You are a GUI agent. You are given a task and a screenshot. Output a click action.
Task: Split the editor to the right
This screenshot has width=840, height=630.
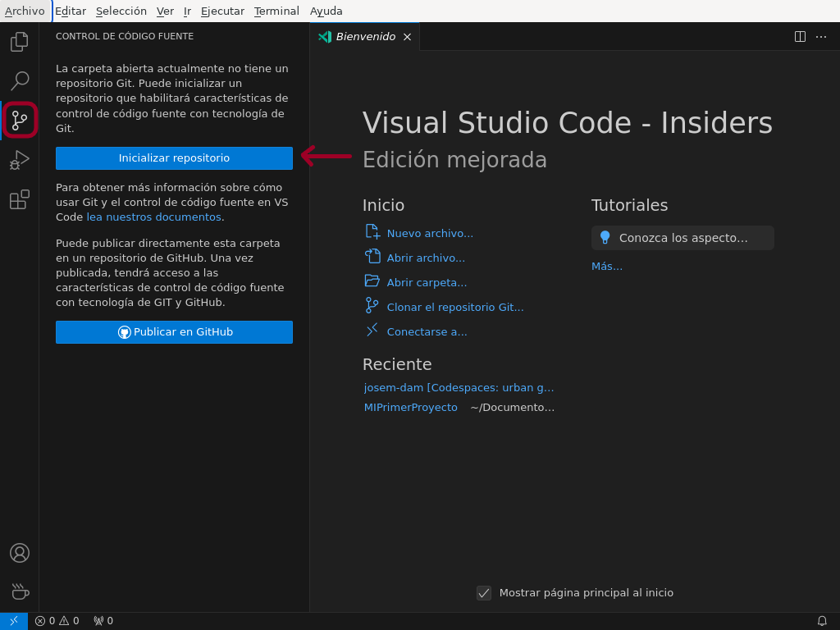pyautogui.click(x=800, y=36)
